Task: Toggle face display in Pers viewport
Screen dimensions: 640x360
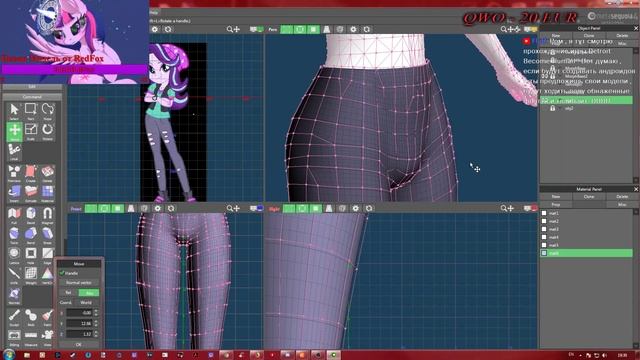Action: point(313,29)
